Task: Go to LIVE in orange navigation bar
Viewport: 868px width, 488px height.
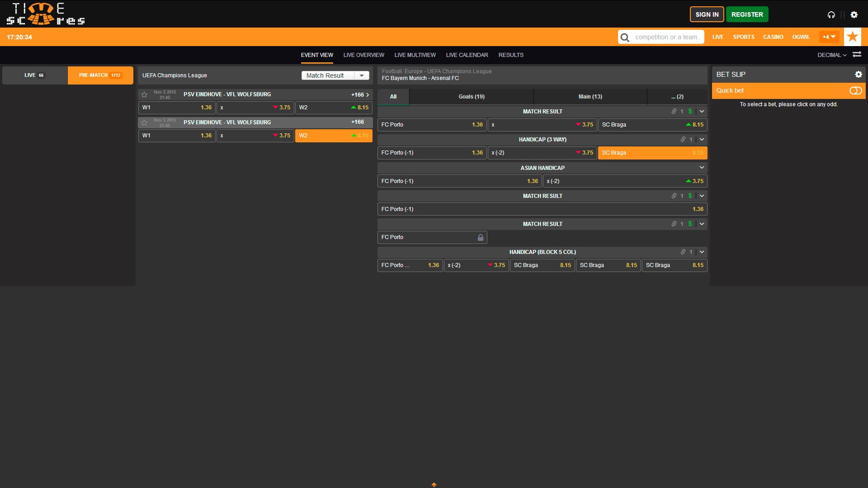Action: pyautogui.click(x=718, y=37)
